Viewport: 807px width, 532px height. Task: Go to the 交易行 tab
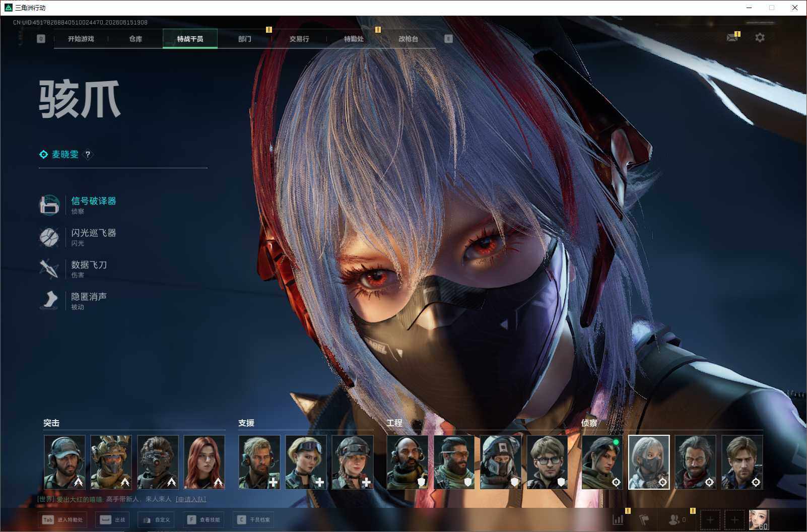[x=299, y=39]
